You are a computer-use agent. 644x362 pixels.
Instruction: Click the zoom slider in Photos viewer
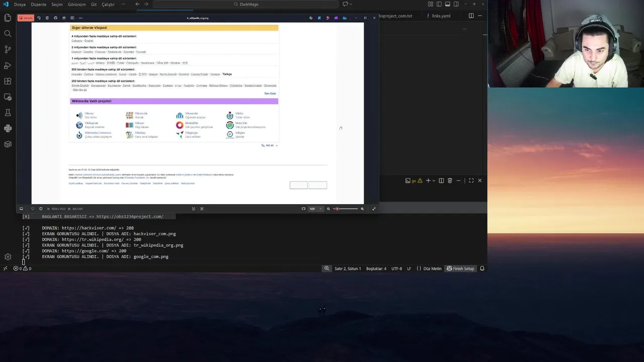(346, 209)
